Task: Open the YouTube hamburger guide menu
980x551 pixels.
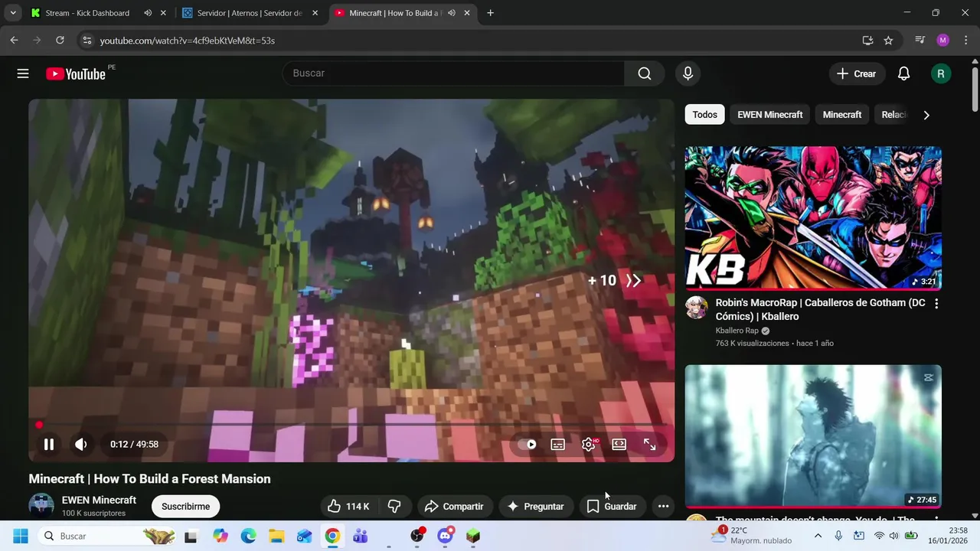Action: coord(23,73)
